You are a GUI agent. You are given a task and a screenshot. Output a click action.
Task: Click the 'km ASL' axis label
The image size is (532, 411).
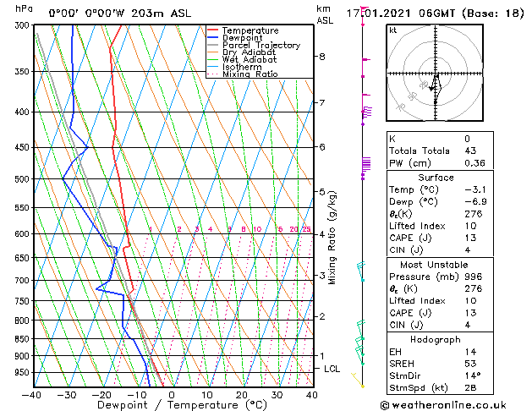pos(325,14)
